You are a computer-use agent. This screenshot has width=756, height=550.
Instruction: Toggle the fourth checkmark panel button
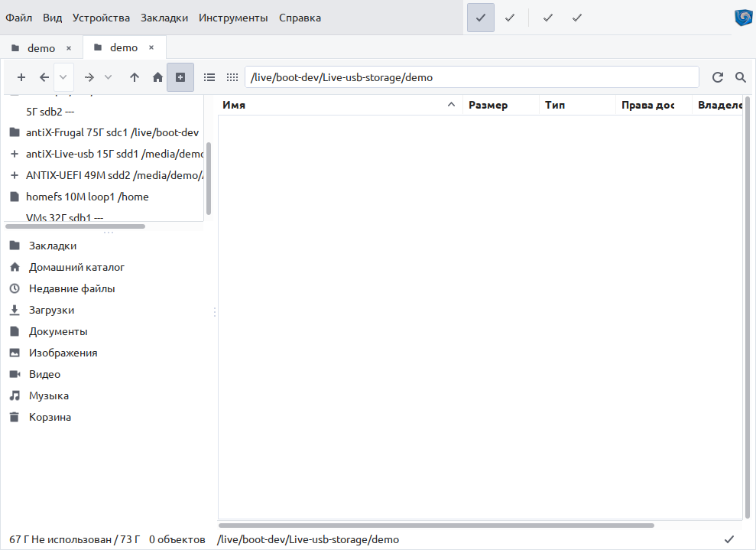576,18
